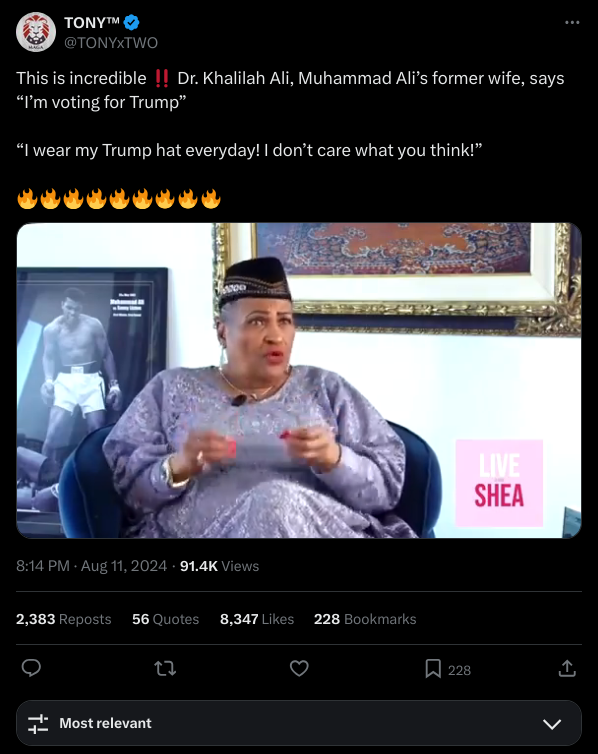Open the share icon for this tweet
598x754 pixels.
(x=567, y=668)
